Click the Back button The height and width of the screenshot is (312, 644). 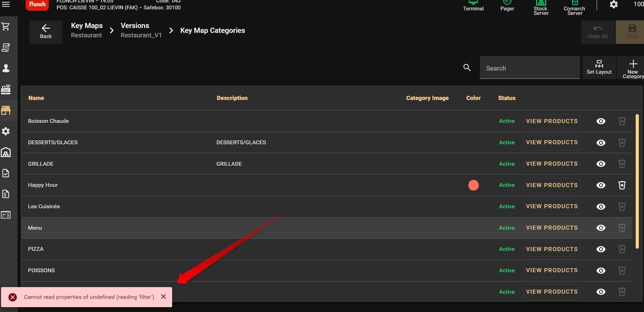pyautogui.click(x=46, y=32)
